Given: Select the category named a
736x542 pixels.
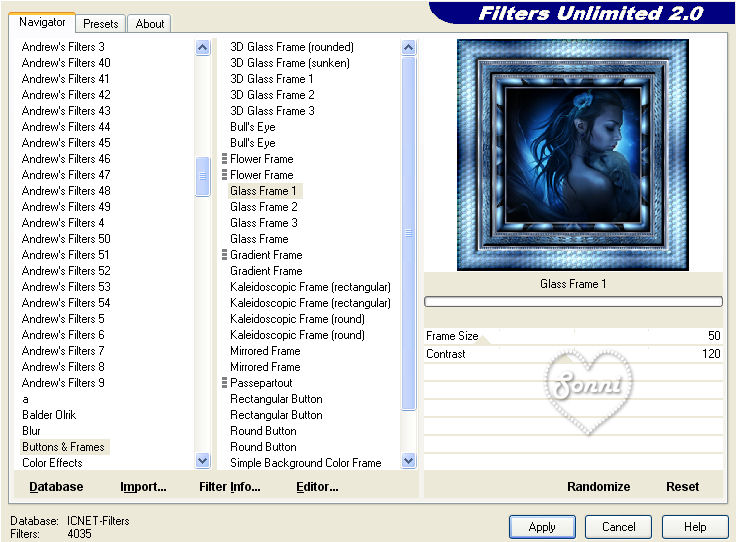Looking at the screenshot, I should (25, 399).
